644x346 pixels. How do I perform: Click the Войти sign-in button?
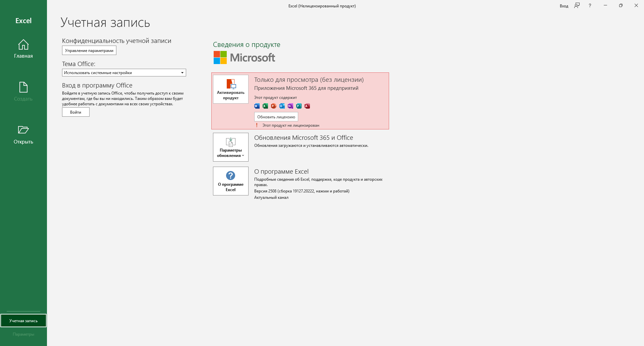click(x=76, y=112)
